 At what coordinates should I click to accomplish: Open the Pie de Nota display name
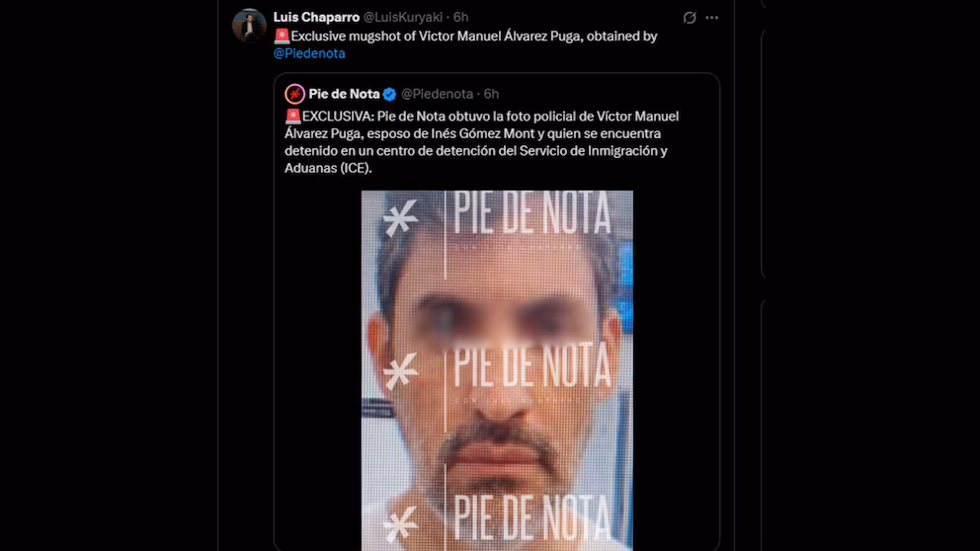click(344, 94)
